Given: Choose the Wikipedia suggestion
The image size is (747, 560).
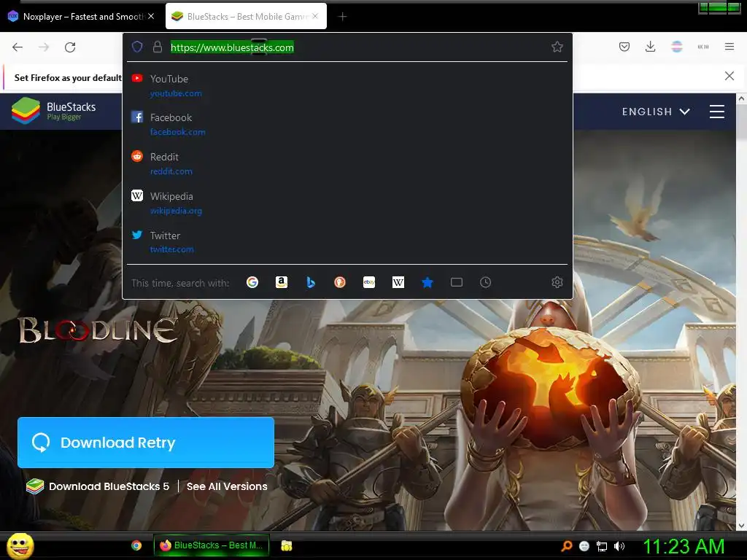Looking at the screenshot, I should coord(347,203).
